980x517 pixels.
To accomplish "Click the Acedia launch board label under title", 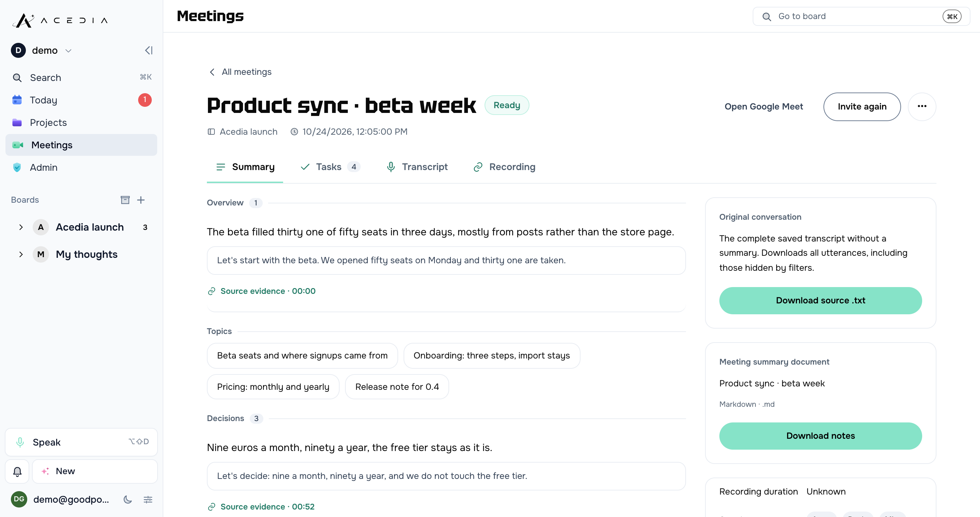I will 242,132.
